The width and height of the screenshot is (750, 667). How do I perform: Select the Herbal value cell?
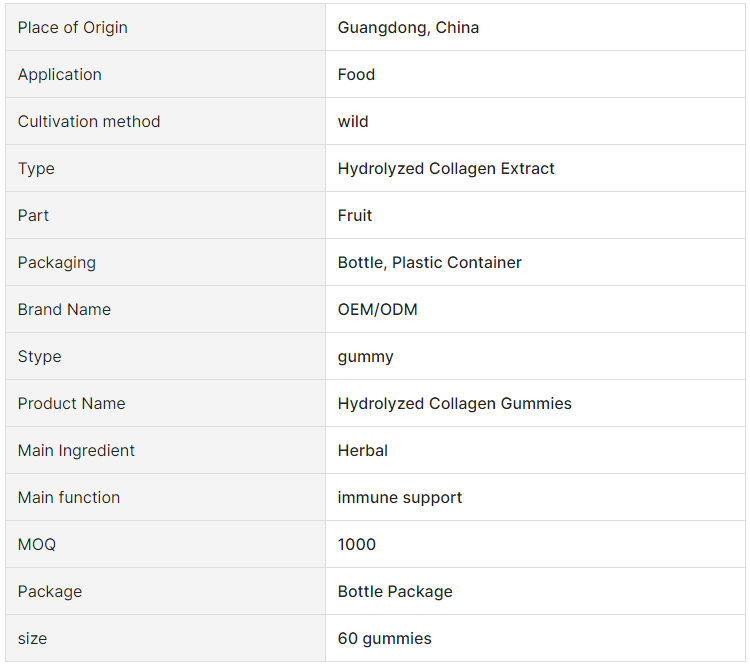pos(535,450)
